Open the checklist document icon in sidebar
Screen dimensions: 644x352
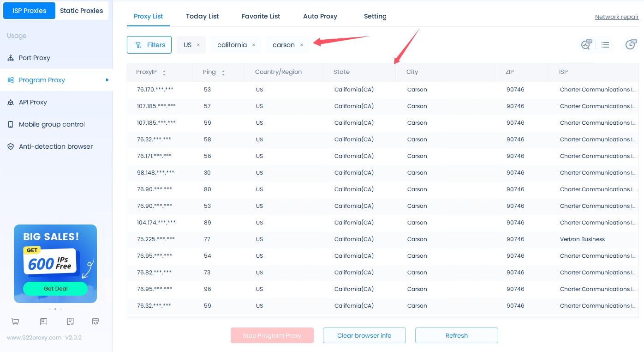coord(70,322)
